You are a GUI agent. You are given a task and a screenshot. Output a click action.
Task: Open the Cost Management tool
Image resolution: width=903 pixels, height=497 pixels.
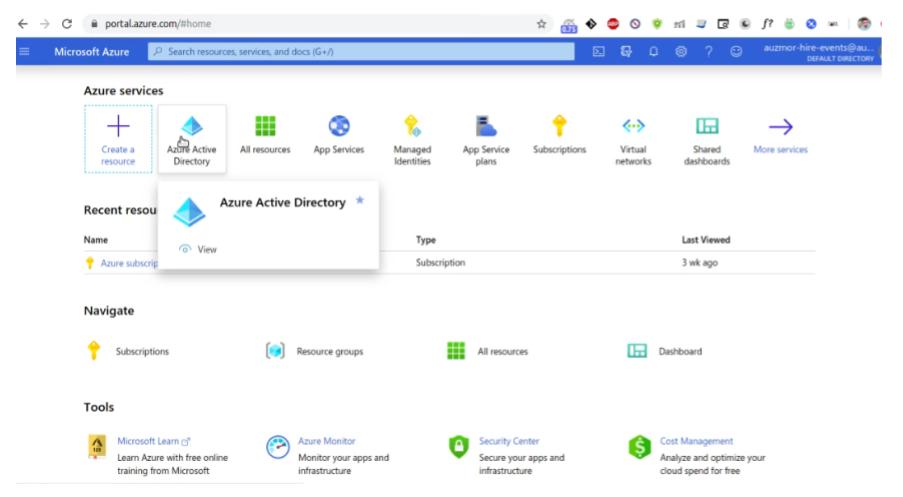coord(696,441)
